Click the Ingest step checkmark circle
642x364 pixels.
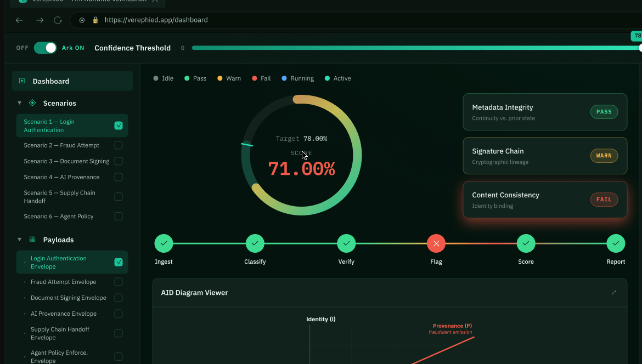coord(164,243)
